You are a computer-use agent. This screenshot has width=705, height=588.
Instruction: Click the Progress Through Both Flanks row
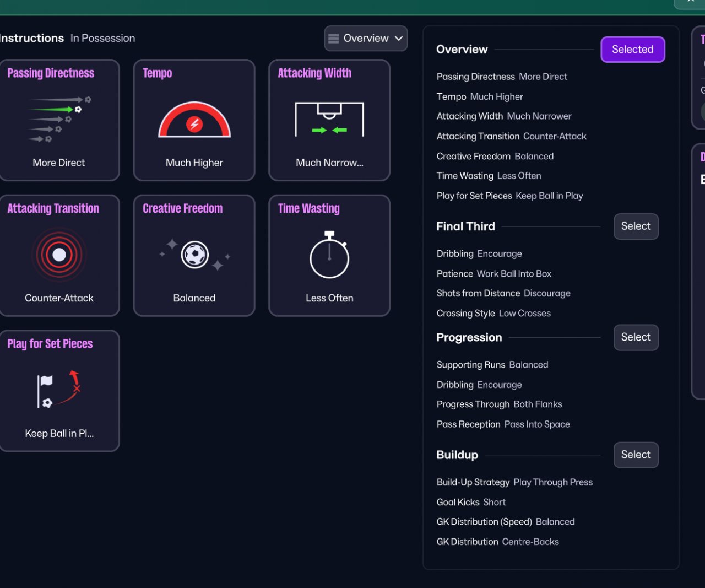[500, 404]
